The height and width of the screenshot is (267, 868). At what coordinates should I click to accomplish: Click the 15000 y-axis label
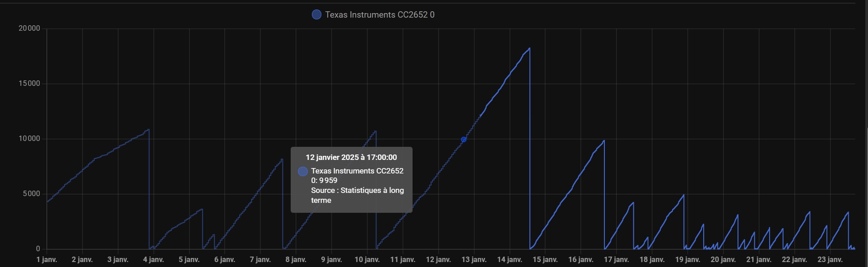click(x=29, y=84)
